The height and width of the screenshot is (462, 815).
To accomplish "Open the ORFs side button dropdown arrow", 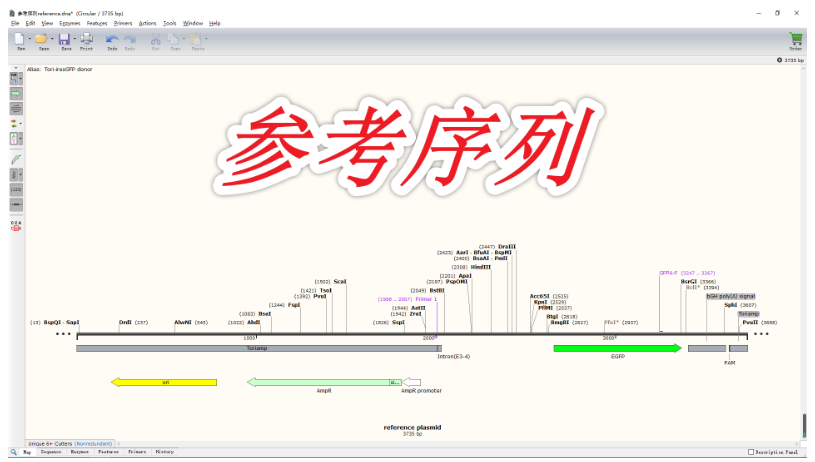I will [21, 124].
